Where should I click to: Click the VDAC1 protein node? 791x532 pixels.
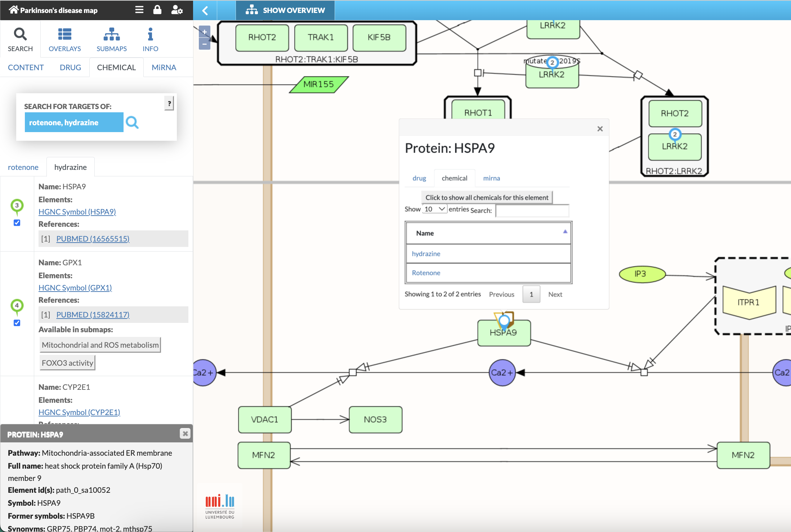pyautogui.click(x=265, y=419)
